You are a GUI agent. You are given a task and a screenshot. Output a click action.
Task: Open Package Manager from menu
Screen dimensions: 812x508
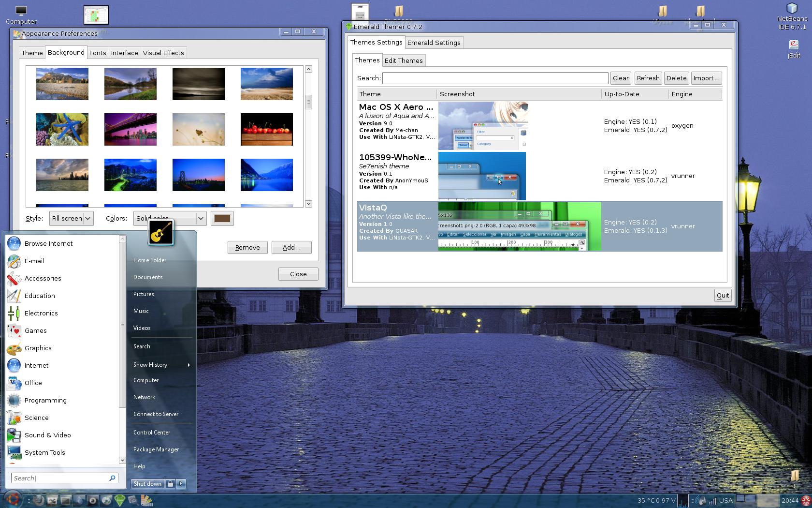coord(156,449)
